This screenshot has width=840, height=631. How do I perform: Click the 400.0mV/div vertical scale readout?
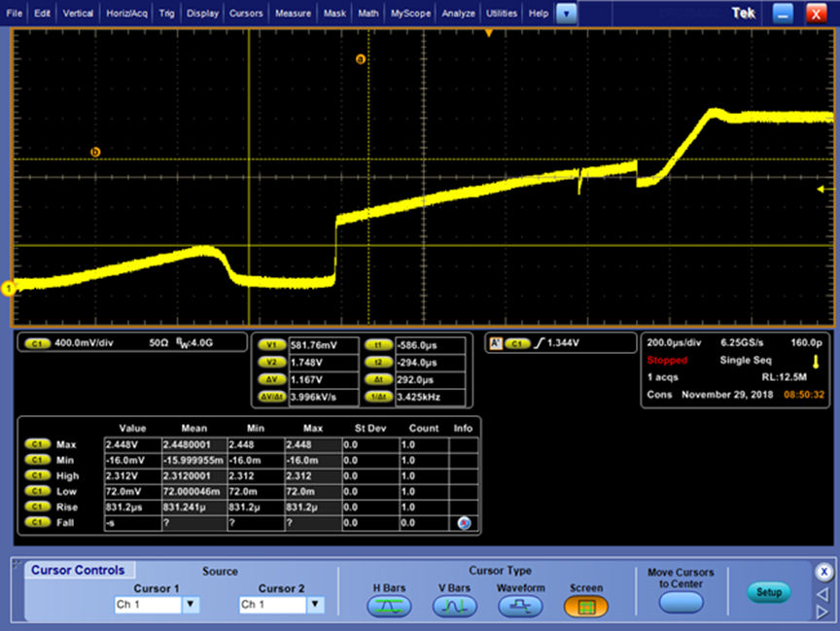click(x=85, y=343)
